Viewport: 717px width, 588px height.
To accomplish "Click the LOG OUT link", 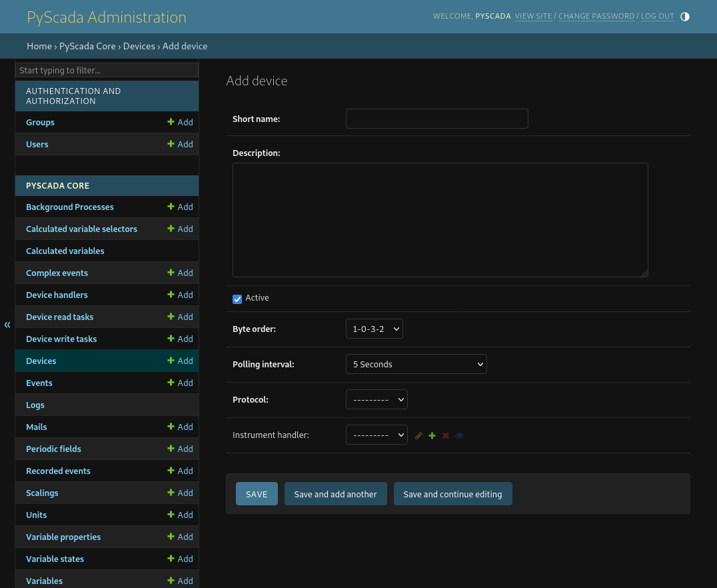I will click(x=657, y=16).
